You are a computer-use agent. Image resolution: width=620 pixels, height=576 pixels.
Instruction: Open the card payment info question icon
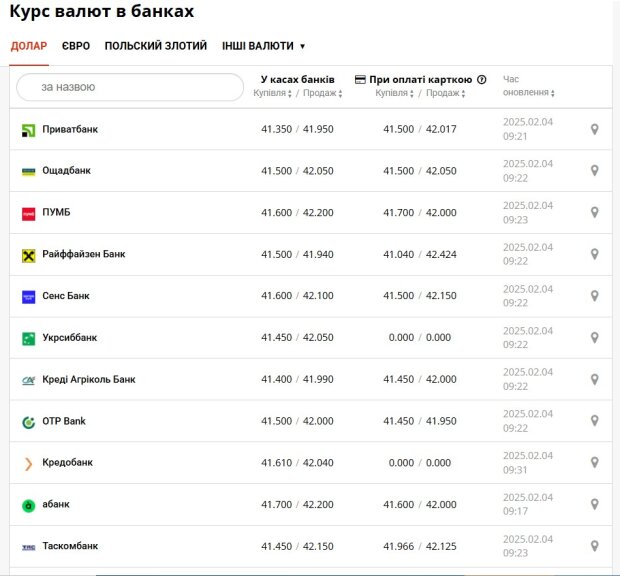pos(481,79)
